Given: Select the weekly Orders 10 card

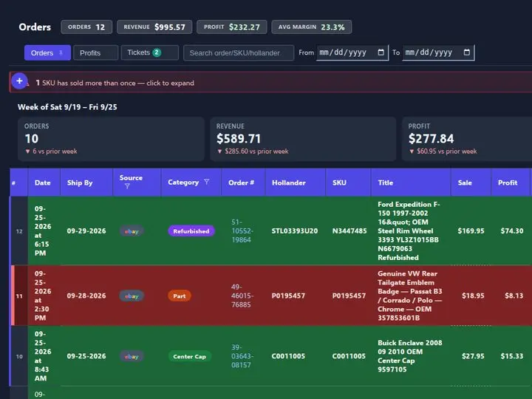Looking at the screenshot, I should point(111,139).
